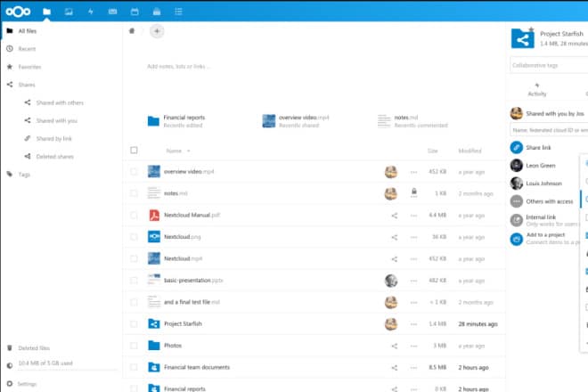Select the checkbox for overview video.mp4

coord(134,171)
